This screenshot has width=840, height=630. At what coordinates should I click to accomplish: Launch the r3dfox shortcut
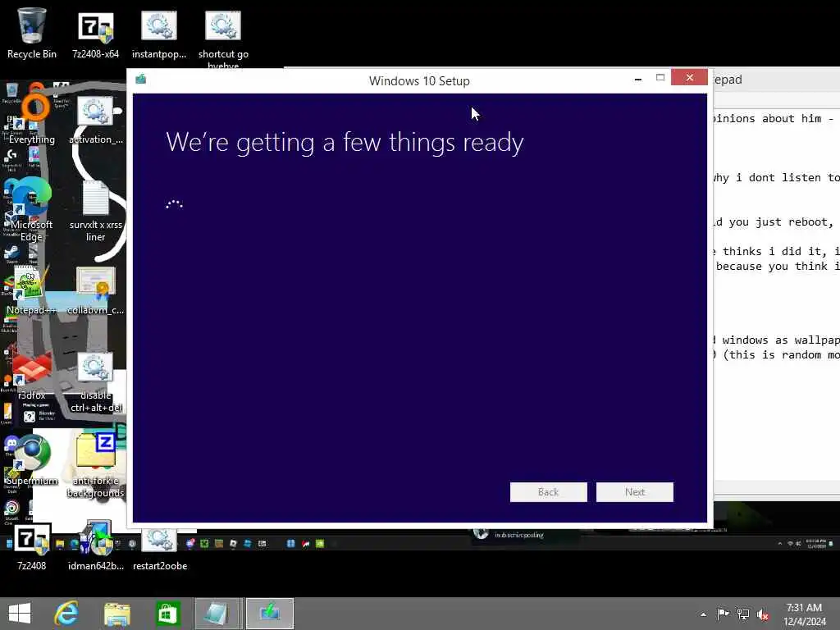pyautogui.click(x=32, y=375)
